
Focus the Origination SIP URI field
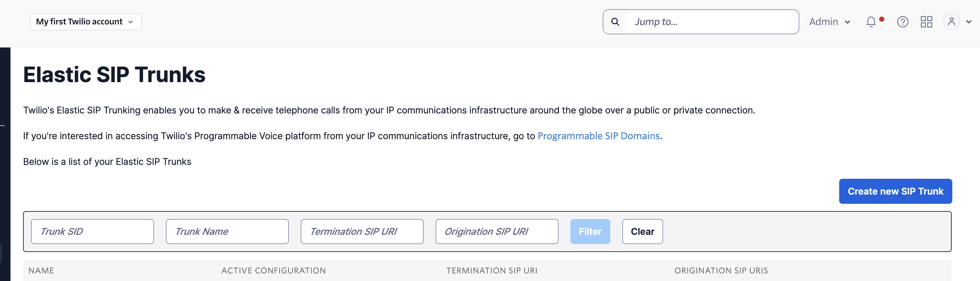497,231
